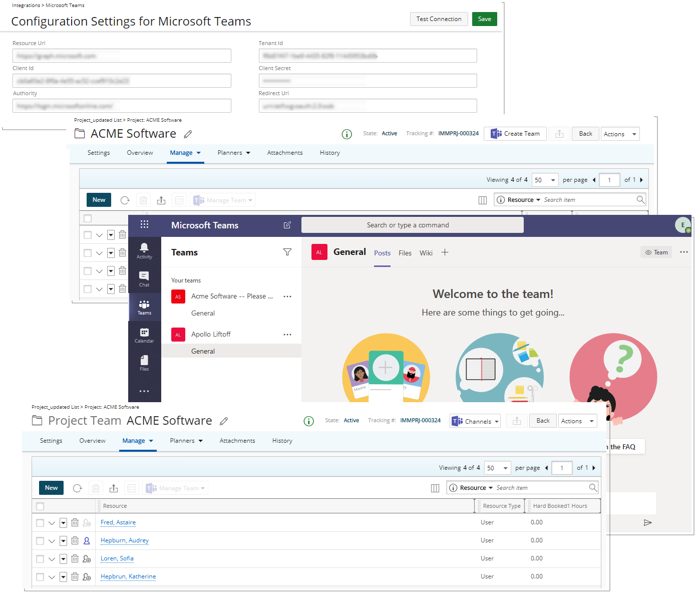This screenshot has width=700, height=597.
Task: Open the channel more options ellipsis beside the Team button
Action: 684,252
